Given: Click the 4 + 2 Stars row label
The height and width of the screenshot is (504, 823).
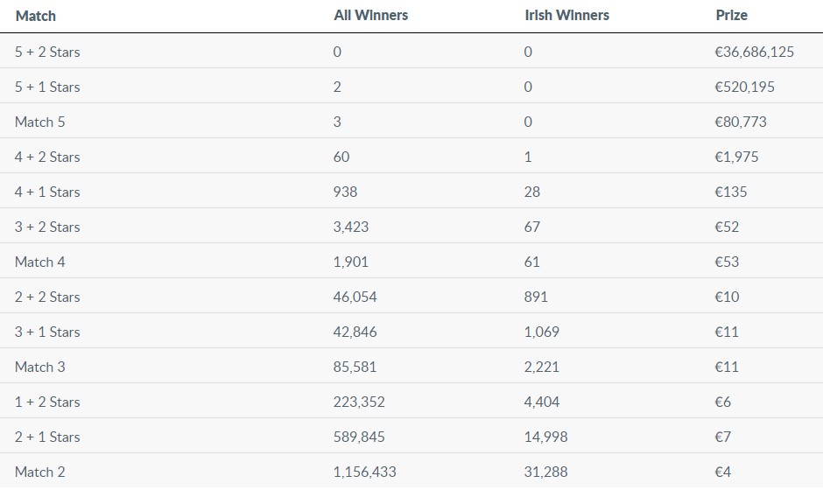Looking at the screenshot, I should tap(47, 157).
